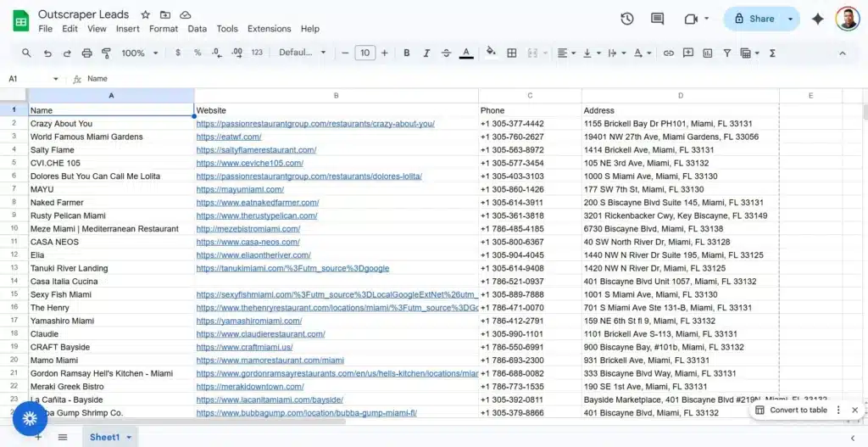Open the Format menu
Image resolution: width=868 pixels, height=447 pixels.
point(164,29)
